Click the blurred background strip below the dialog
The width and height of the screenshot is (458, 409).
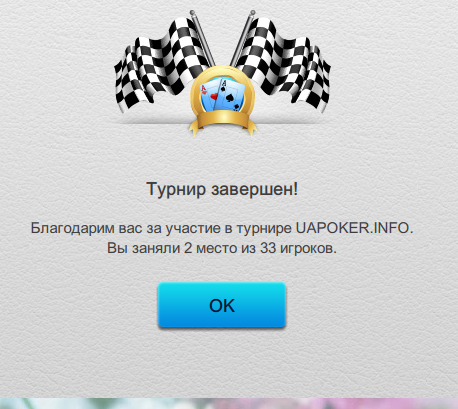tap(229, 403)
